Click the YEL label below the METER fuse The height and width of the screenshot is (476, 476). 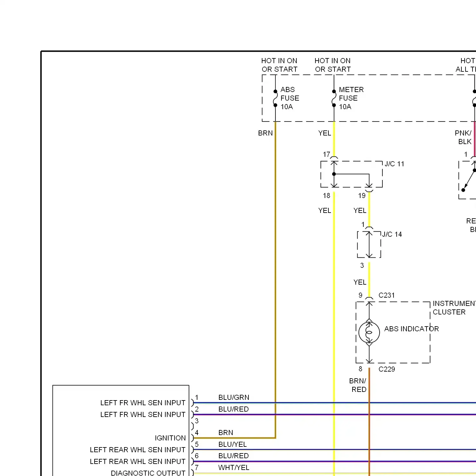[x=325, y=133]
